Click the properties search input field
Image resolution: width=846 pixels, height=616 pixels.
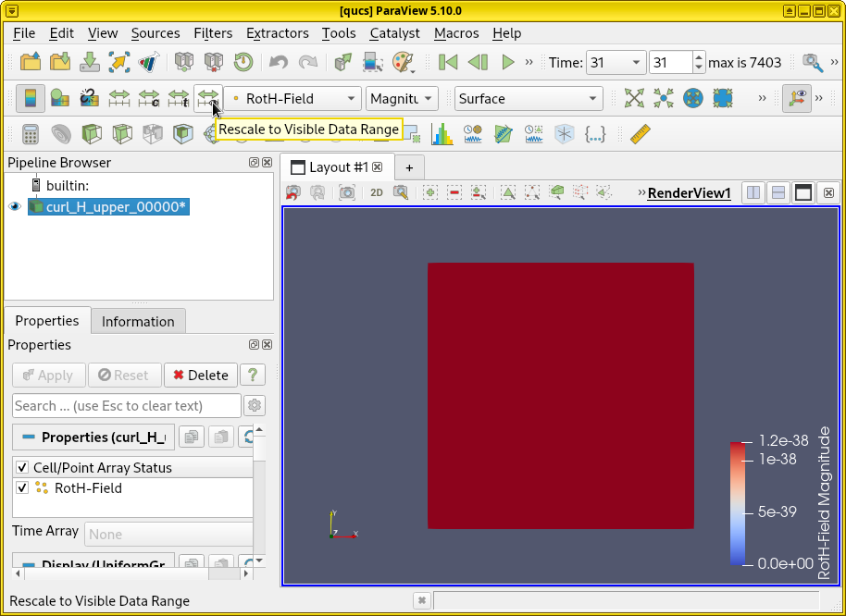126,405
